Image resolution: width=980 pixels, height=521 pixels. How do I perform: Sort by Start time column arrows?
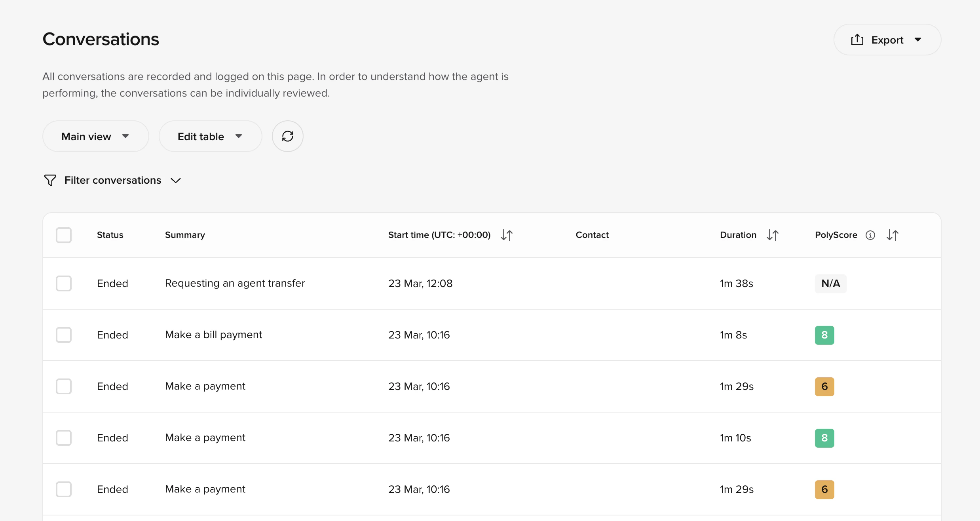506,235
